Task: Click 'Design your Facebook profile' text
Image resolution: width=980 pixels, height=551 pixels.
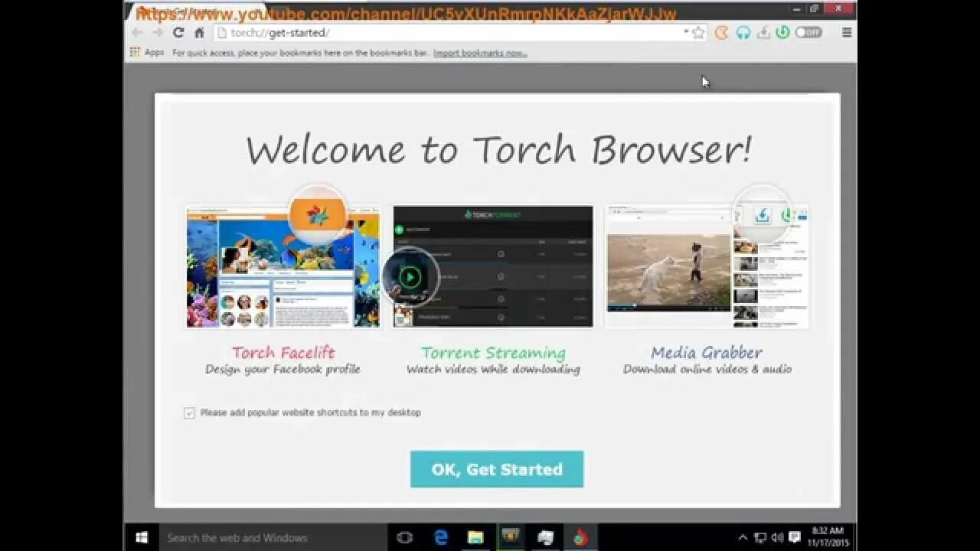Action: pos(283,370)
